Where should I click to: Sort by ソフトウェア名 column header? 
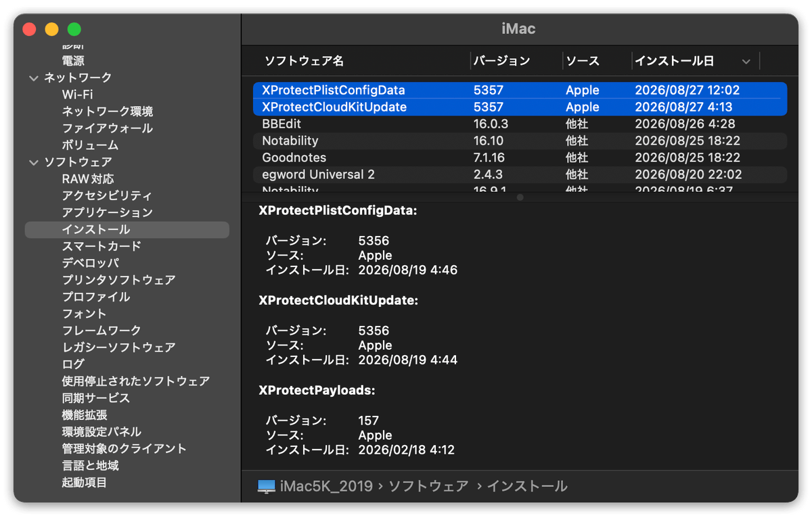click(x=304, y=62)
